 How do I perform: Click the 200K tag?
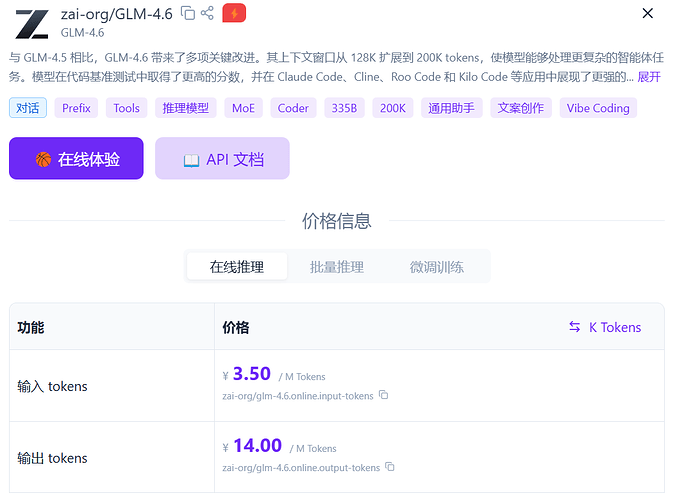coord(393,108)
